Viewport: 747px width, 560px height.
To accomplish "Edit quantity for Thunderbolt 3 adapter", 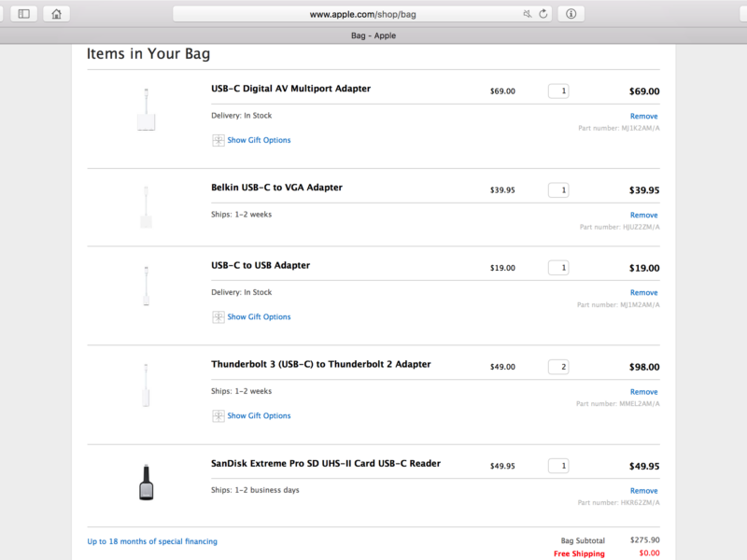I will [x=558, y=367].
